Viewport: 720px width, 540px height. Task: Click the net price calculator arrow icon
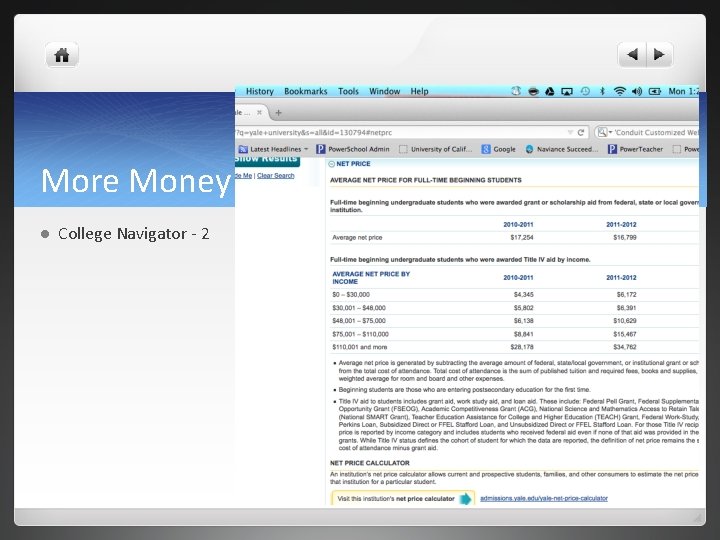tap(465, 499)
